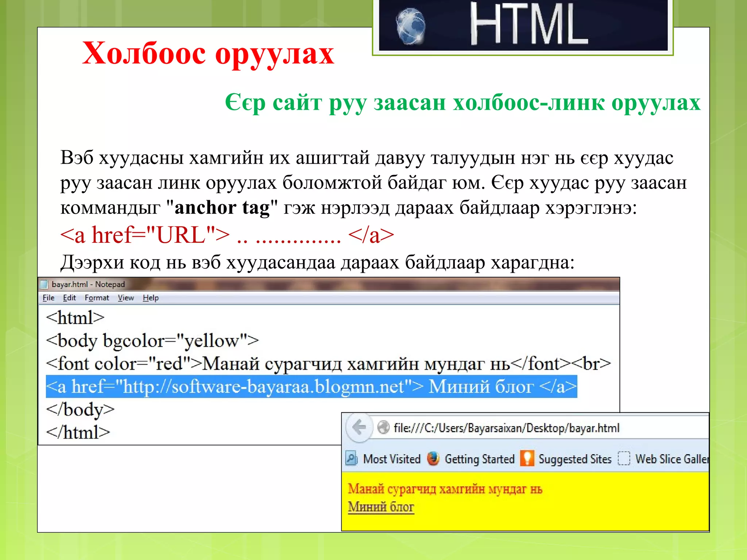Viewport: 747px width, 560px height.
Task: Click the Notepad file icon in title bar
Action: click(44, 284)
